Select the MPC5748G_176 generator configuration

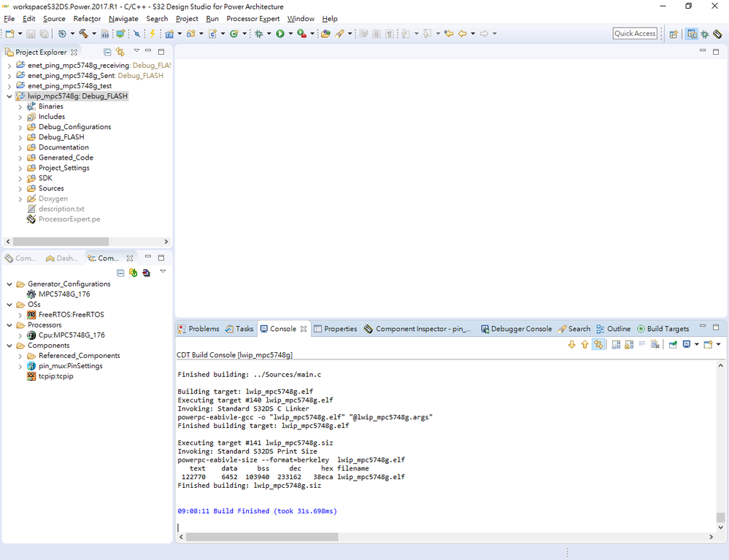click(x=58, y=294)
